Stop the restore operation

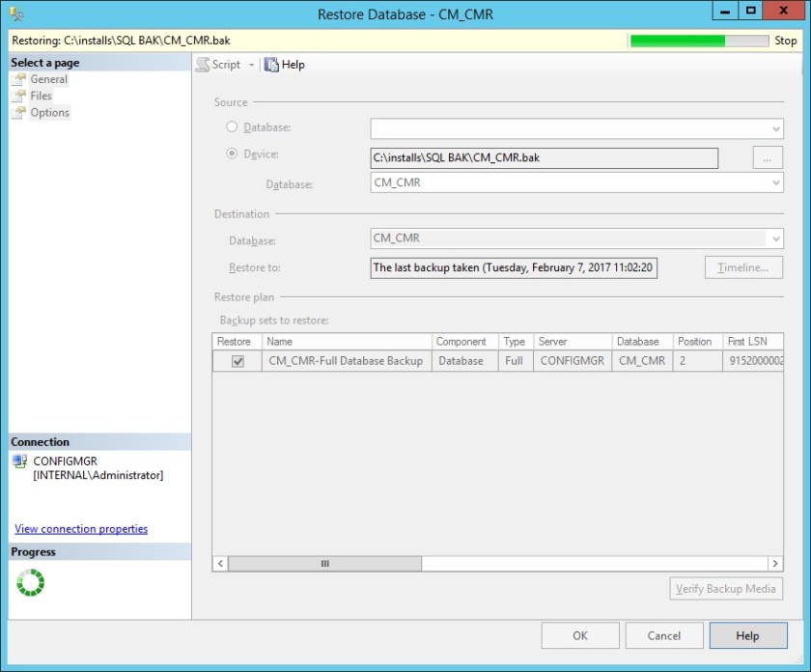coord(786,41)
